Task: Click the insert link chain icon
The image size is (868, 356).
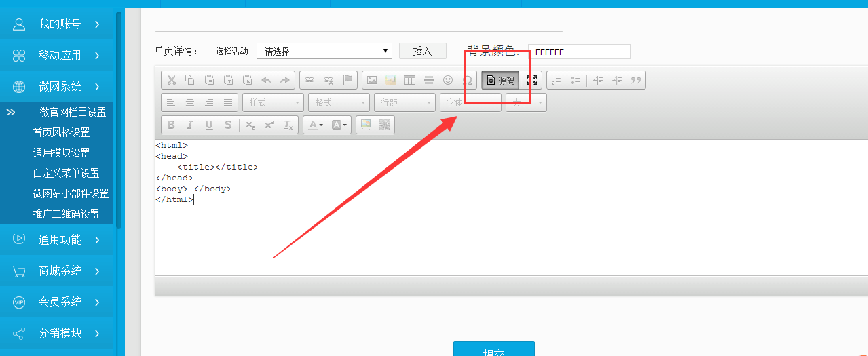Action: coord(309,80)
